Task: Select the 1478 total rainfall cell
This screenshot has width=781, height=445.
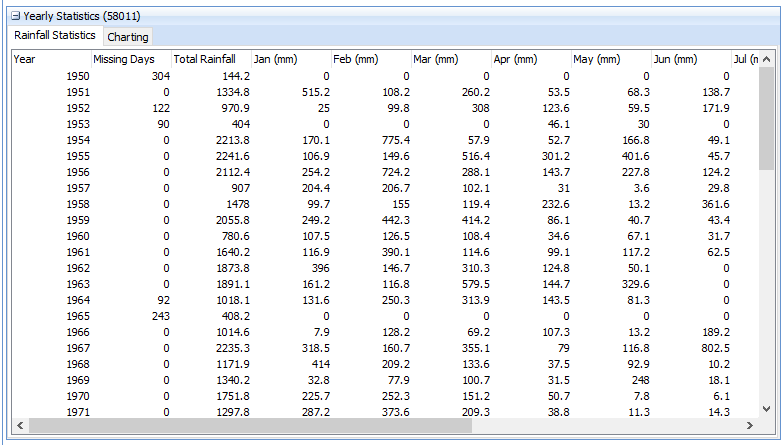Action: tap(238, 204)
